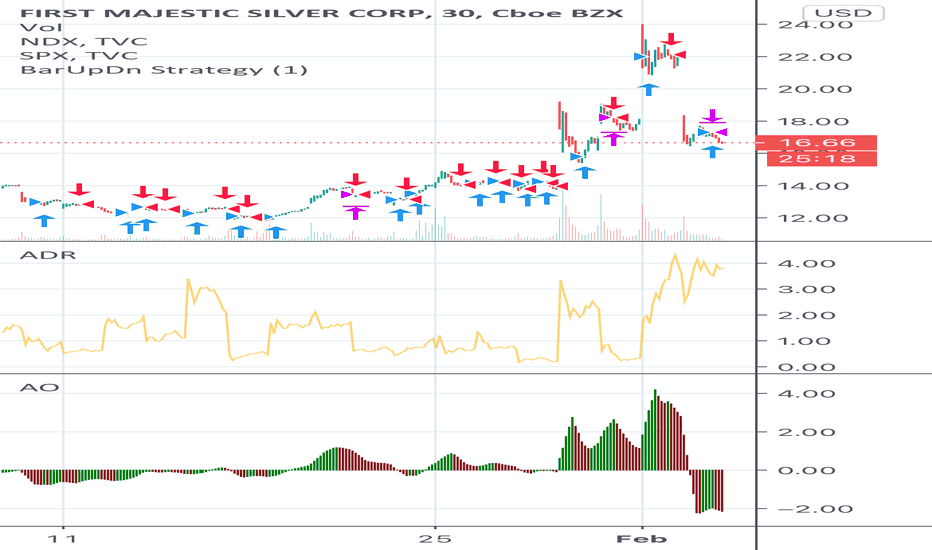Click the 20.00 price axis label
The width and height of the screenshot is (932, 550).
coord(816,89)
